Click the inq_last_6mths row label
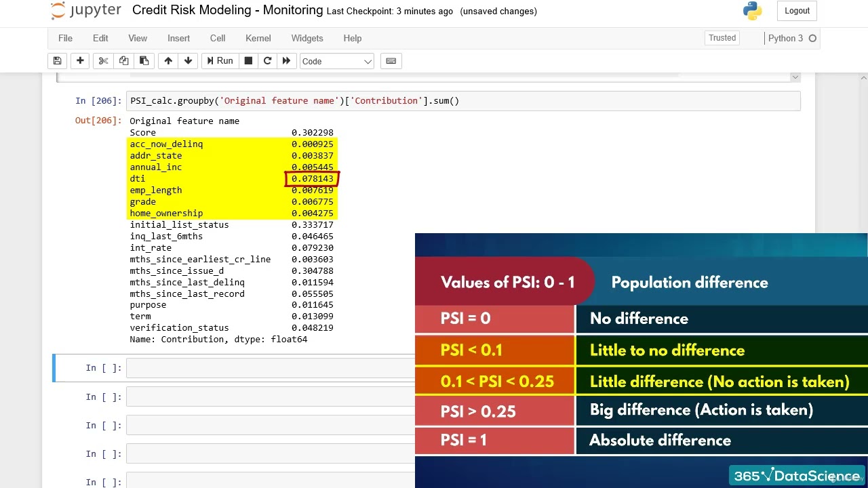 coord(166,237)
